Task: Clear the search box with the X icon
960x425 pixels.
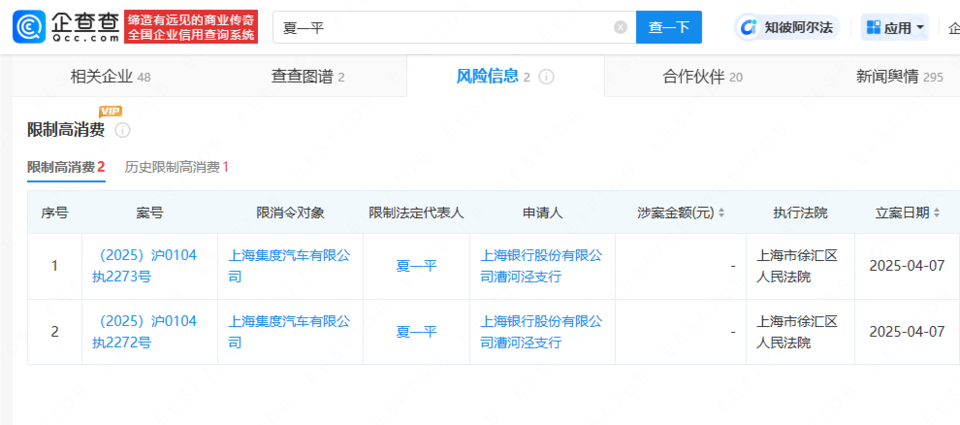Action: [x=621, y=28]
